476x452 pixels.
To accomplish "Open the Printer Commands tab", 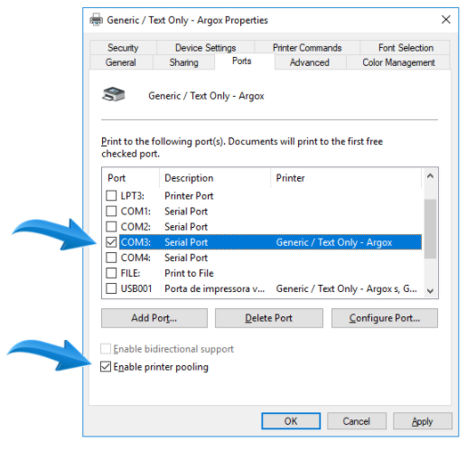I will click(x=307, y=48).
